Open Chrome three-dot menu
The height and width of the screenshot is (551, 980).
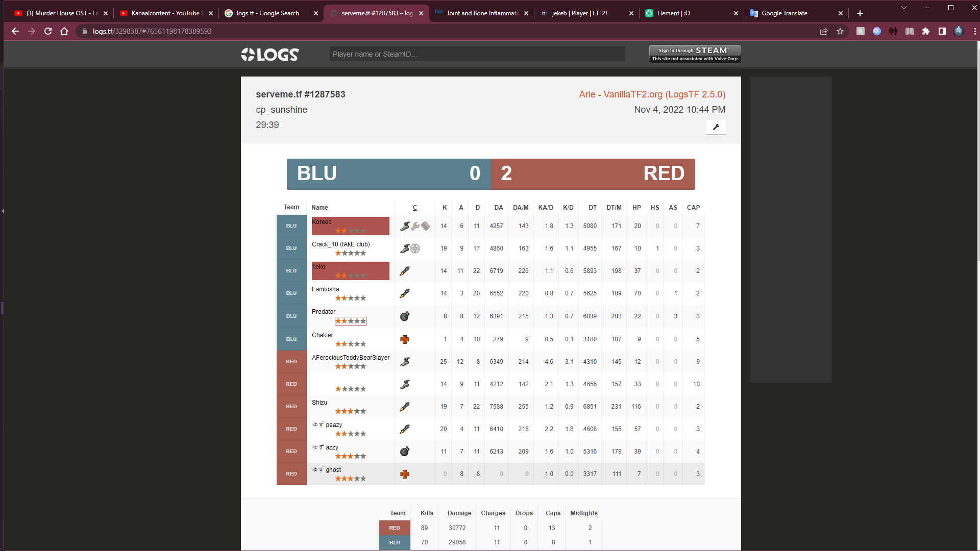pyautogui.click(x=975, y=31)
